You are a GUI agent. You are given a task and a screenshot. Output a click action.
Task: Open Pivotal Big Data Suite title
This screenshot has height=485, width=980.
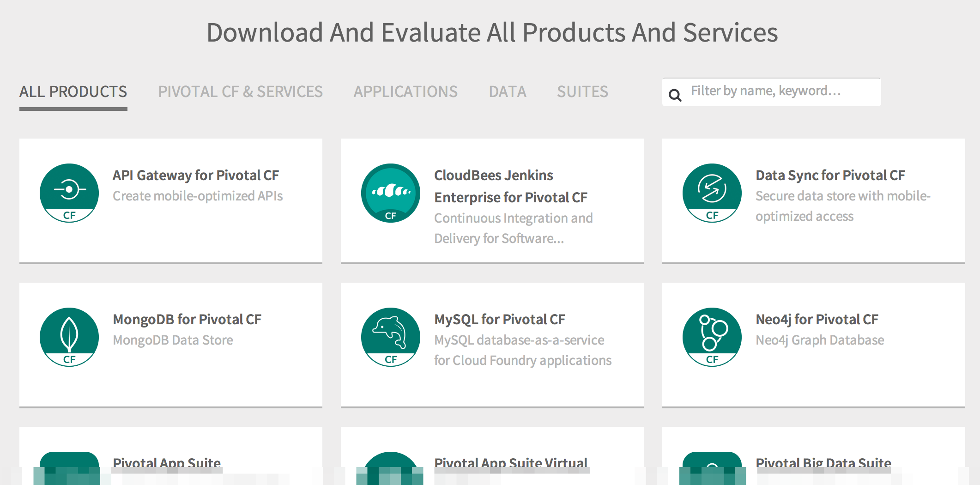[823, 463]
